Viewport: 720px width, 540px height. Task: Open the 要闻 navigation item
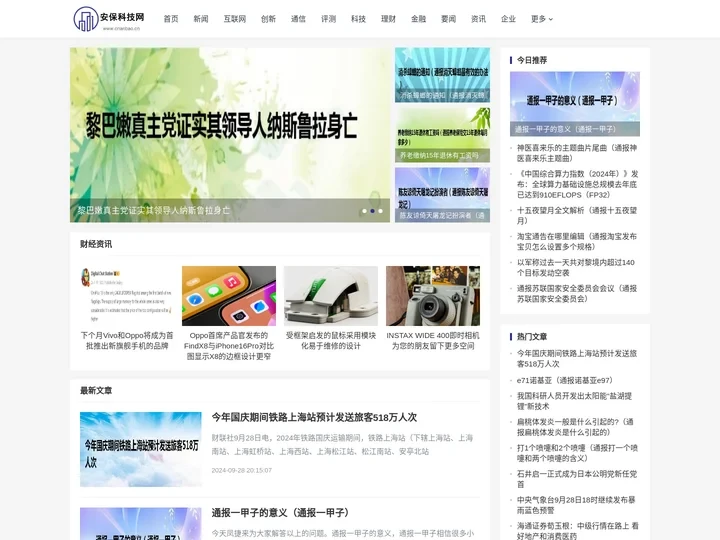point(448,19)
